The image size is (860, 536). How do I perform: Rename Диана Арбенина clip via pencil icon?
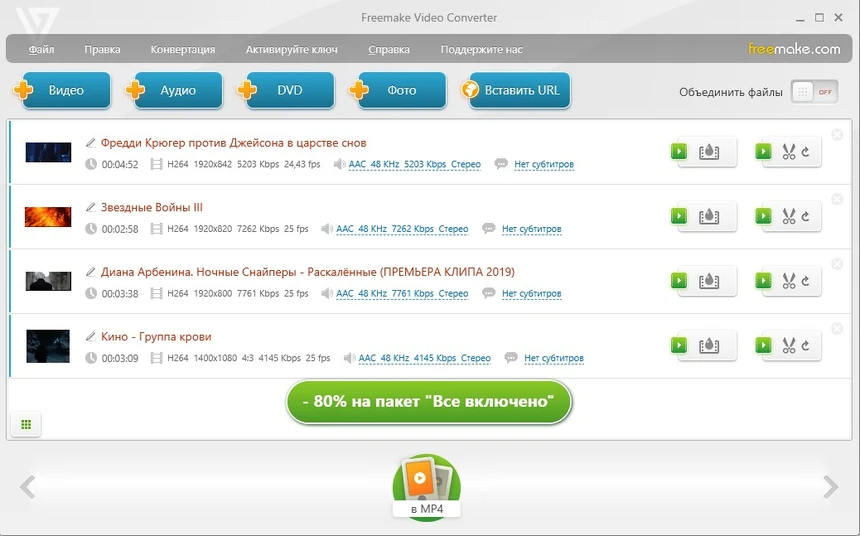click(x=90, y=272)
